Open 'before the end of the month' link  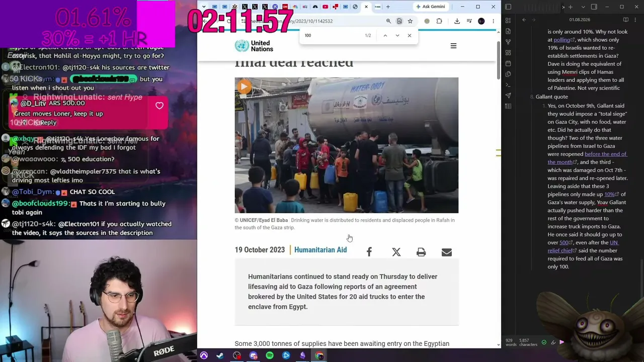[587, 158]
